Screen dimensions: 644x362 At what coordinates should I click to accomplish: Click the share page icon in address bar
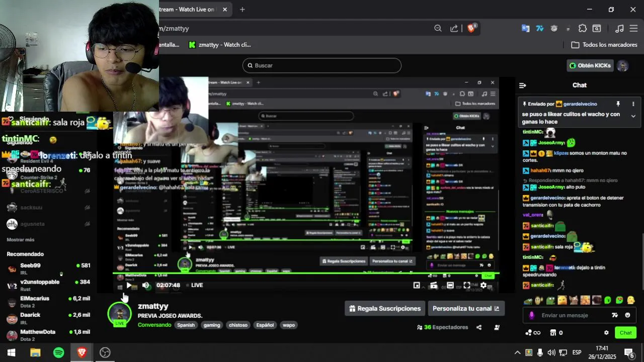pyautogui.click(x=454, y=28)
